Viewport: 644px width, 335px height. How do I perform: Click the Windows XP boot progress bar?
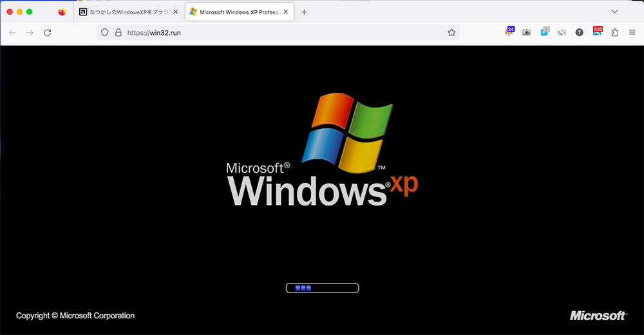click(323, 288)
